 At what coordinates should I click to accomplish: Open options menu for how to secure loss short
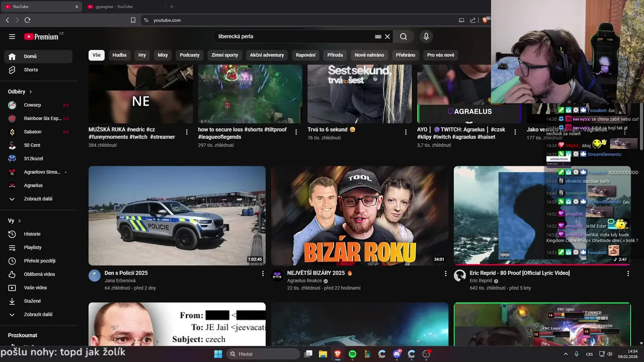tap(296, 132)
